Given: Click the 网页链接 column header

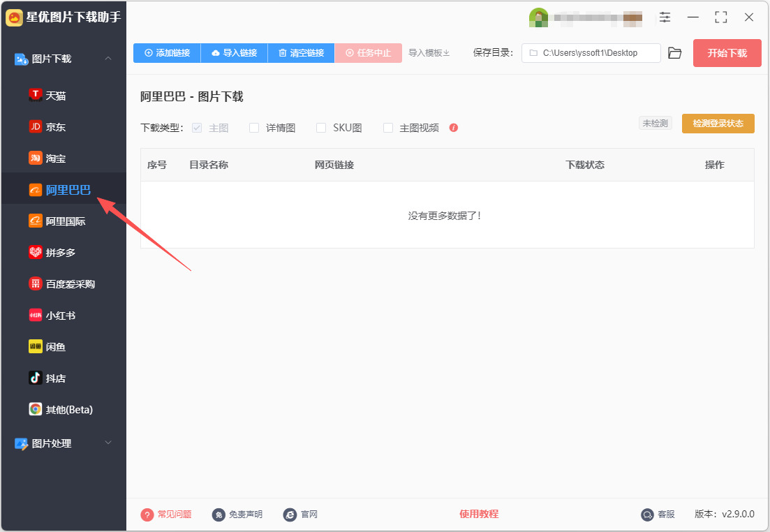Looking at the screenshot, I should click(x=334, y=165).
